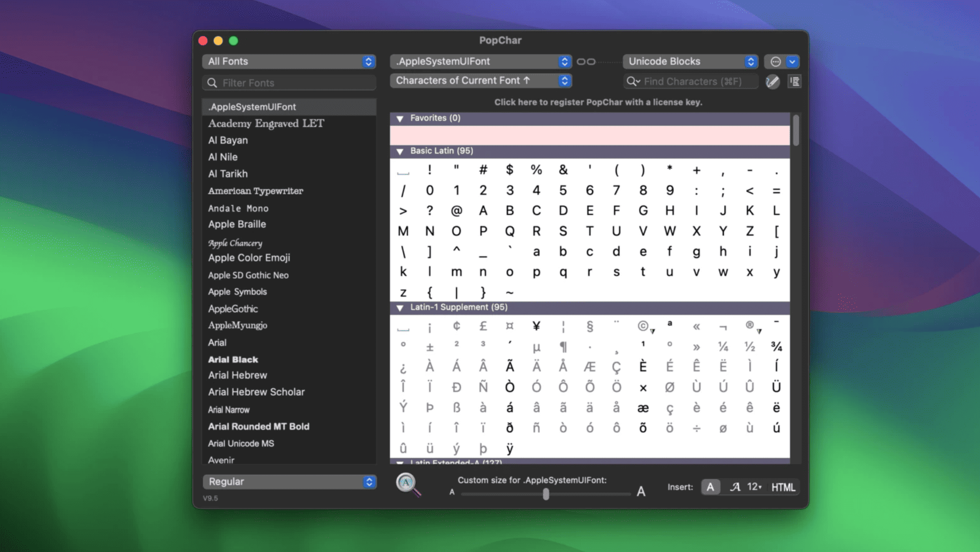Click the blue chevron next to ellipsis
980x552 pixels.
pyautogui.click(x=792, y=61)
